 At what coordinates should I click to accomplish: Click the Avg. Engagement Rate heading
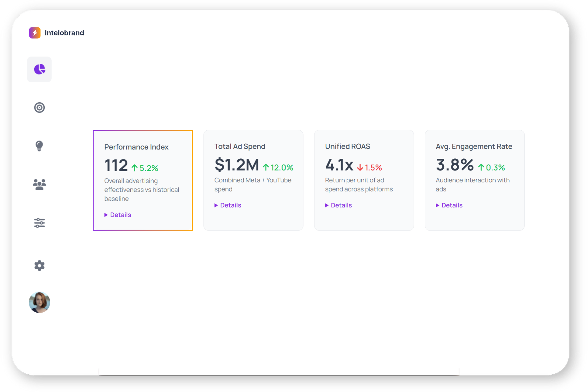click(x=474, y=146)
